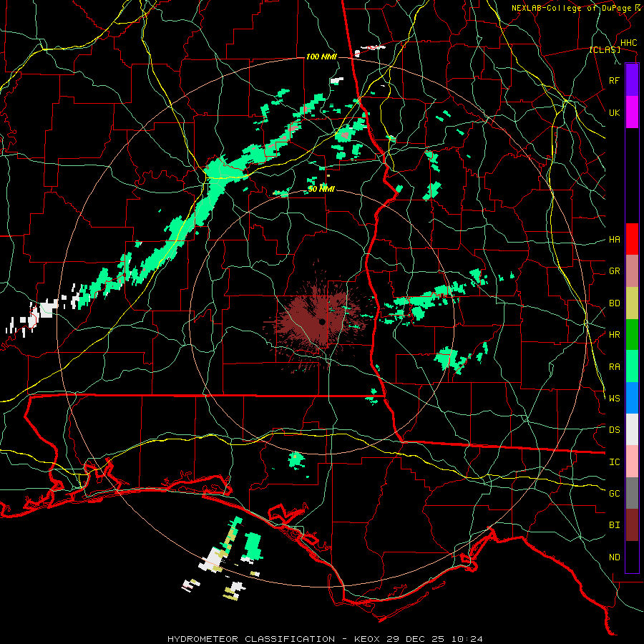Click the '[CLAS]' units label
The height and width of the screenshot is (644, 644).
[605, 50]
